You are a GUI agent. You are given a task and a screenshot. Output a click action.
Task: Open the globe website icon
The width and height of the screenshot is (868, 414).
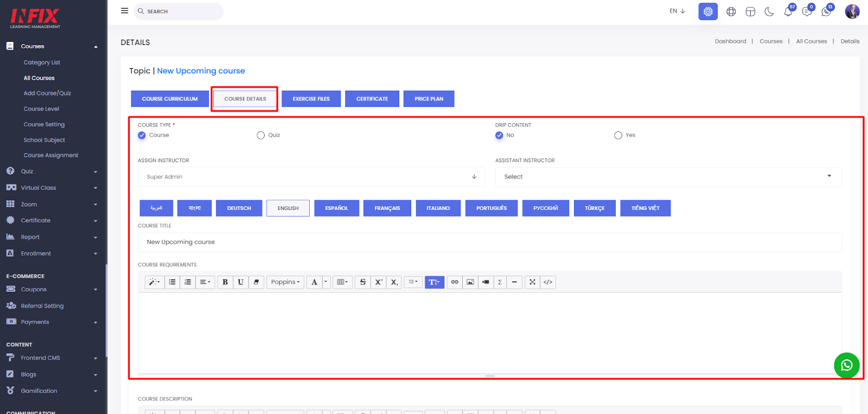[731, 11]
